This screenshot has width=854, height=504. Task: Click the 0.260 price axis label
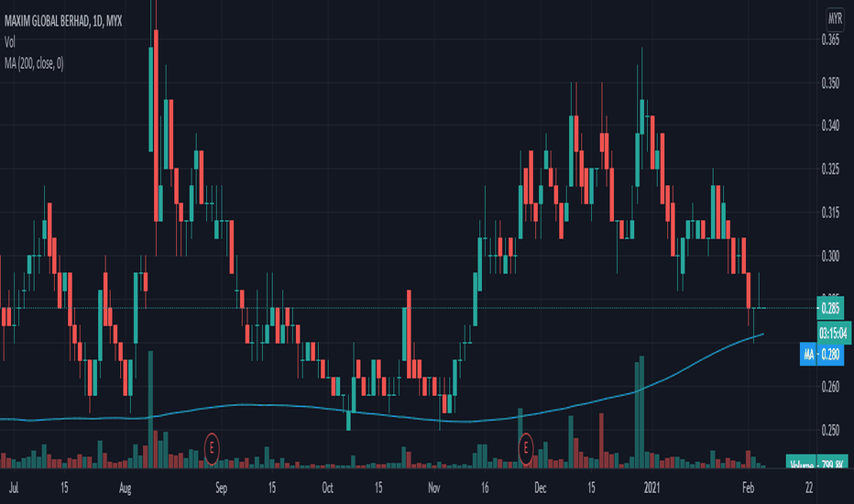coord(830,387)
